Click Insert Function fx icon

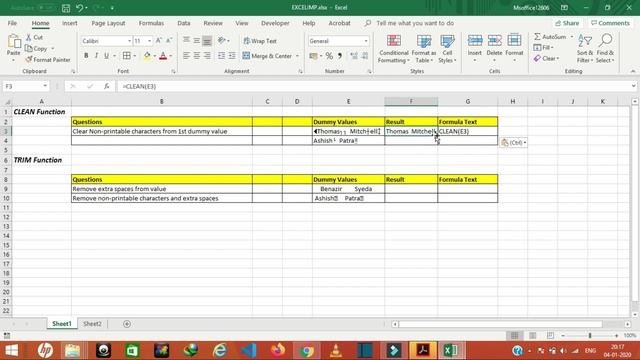pos(107,86)
